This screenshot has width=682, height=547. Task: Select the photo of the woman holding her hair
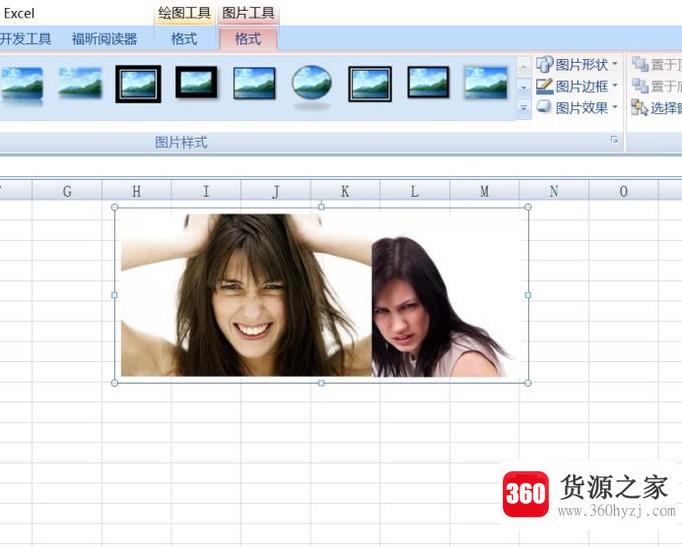pos(246,295)
